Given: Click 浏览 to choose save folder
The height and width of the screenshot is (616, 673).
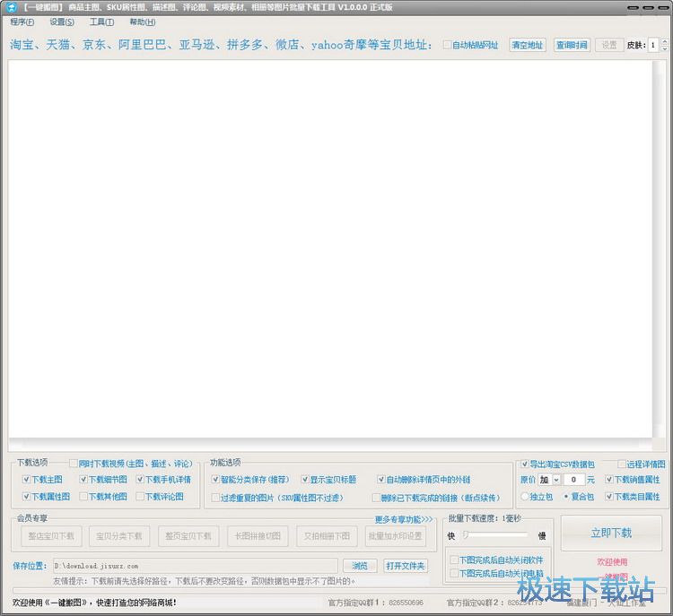Looking at the screenshot, I should tap(359, 566).
